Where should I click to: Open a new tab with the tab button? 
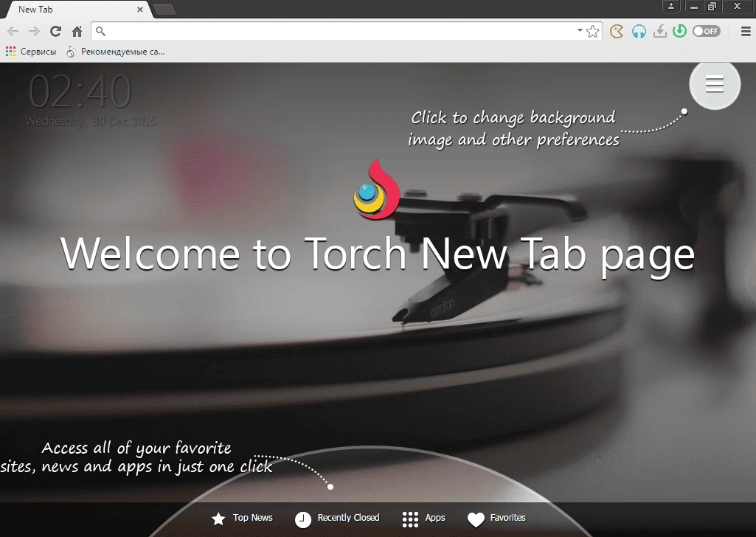click(164, 10)
